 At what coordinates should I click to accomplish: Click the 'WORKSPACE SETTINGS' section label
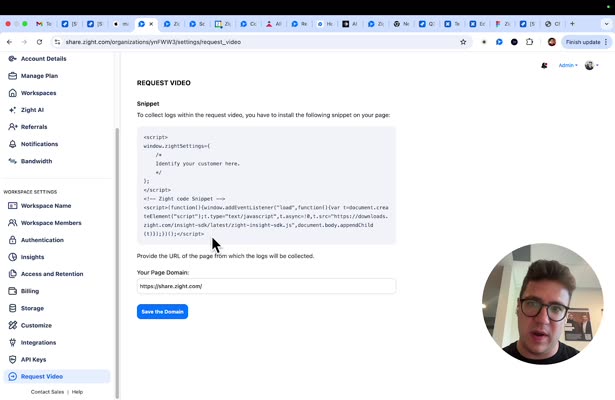[30, 192]
